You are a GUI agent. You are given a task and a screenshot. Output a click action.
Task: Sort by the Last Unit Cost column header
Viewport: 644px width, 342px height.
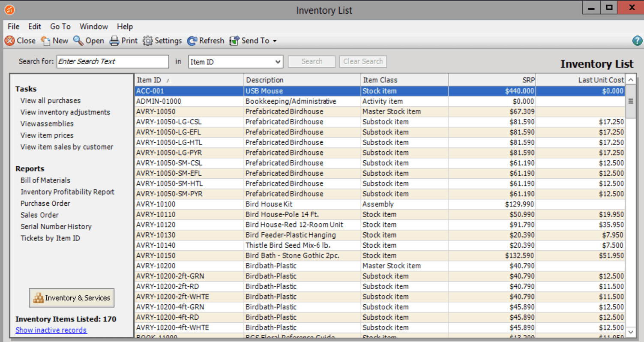[581, 80]
